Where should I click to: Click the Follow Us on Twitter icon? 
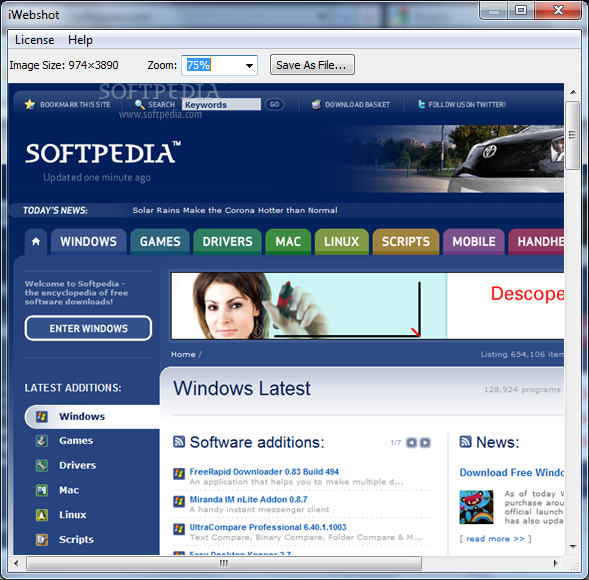tap(421, 104)
